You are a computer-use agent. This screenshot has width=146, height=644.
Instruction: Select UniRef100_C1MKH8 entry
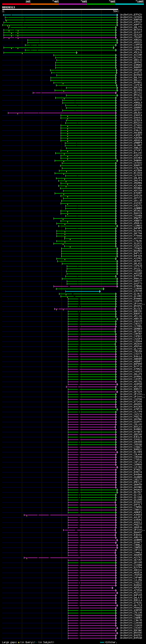tap(131, 289)
